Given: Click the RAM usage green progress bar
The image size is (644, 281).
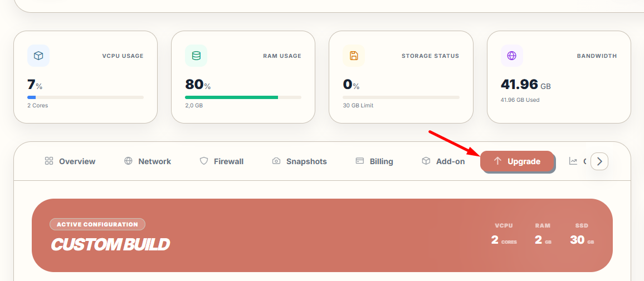Looking at the screenshot, I should (232, 97).
